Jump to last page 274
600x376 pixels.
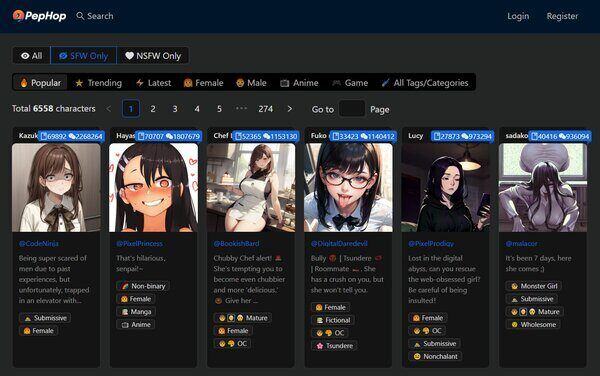tap(266, 109)
